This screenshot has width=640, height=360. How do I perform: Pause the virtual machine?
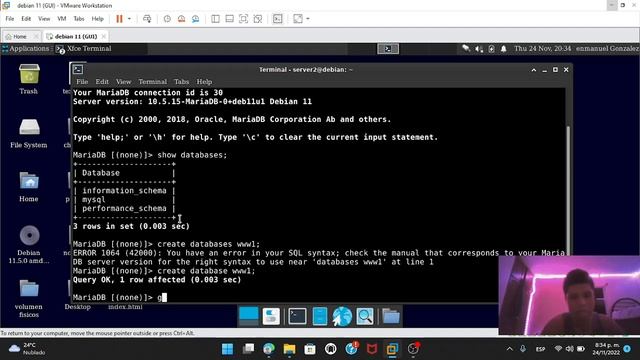[119, 19]
